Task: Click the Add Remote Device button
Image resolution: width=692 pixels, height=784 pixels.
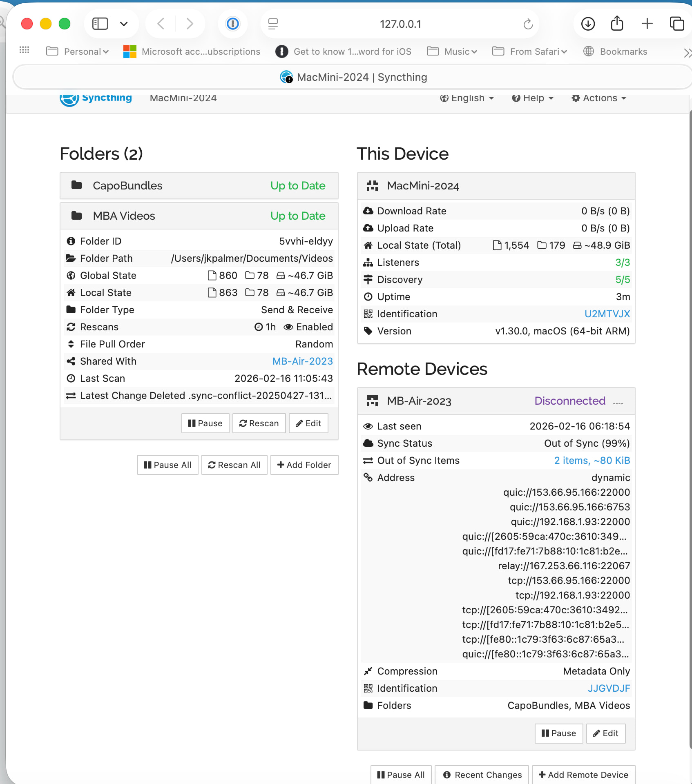Action: coord(583,775)
